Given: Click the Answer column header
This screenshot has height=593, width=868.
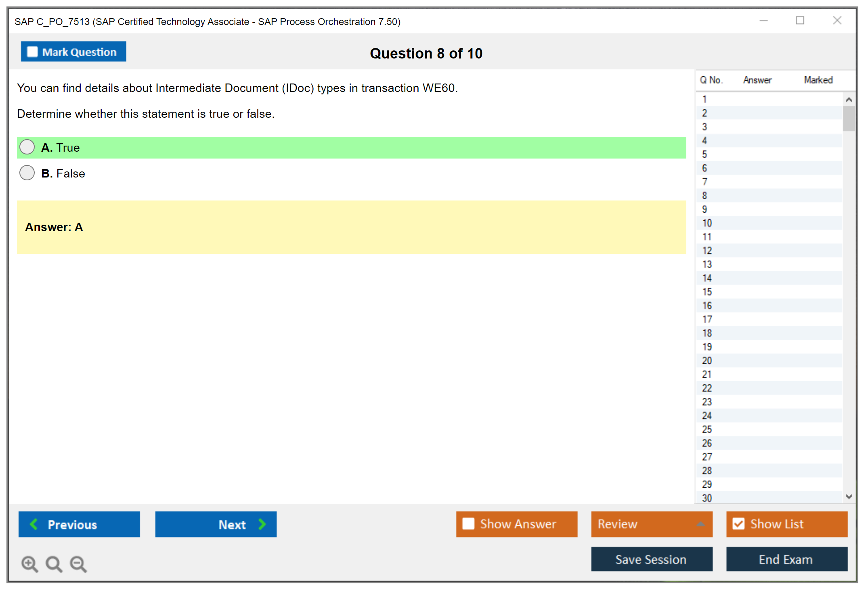Looking at the screenshot, I should coord(757,80).
